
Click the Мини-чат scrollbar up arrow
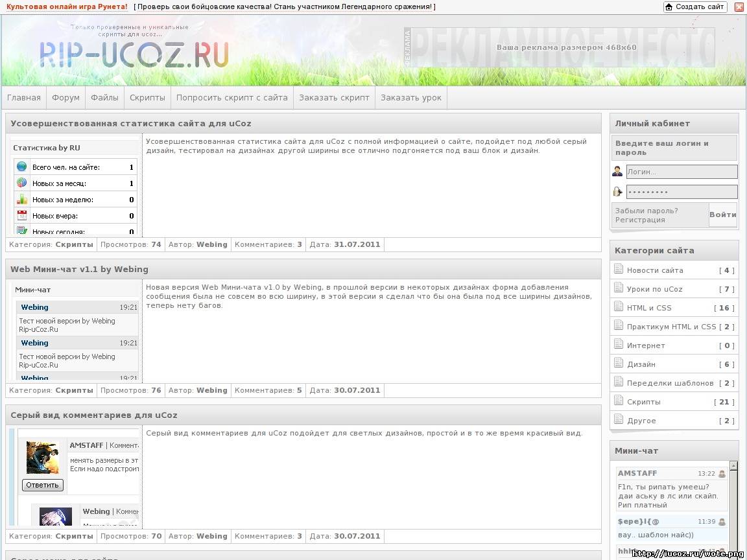coord(733,466)
